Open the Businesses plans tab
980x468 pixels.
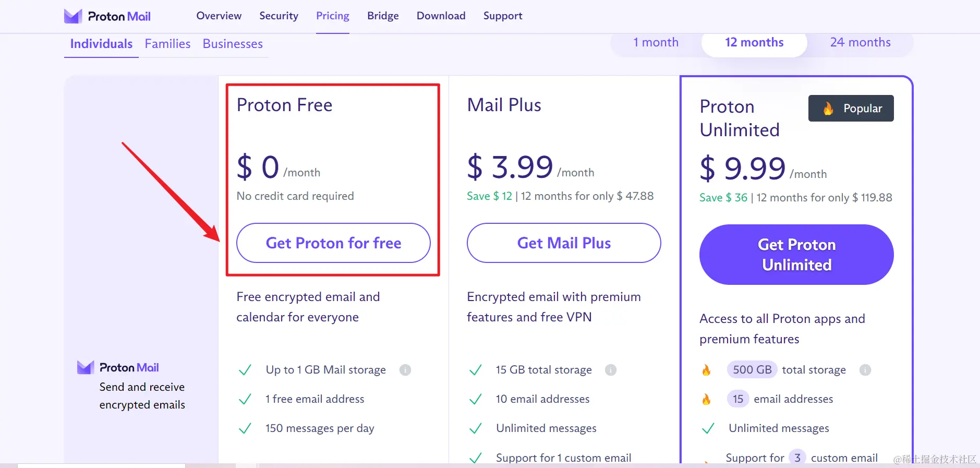point(233,44)
